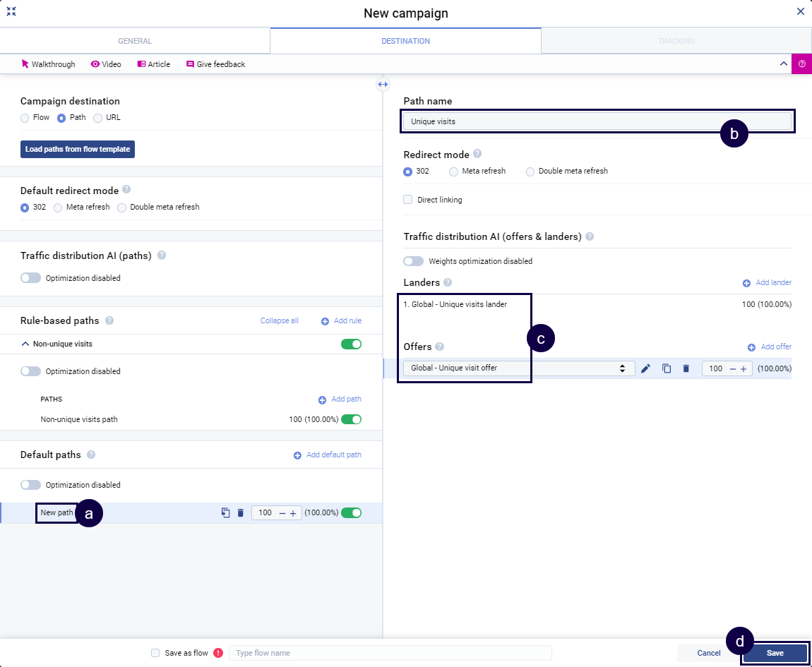This screenshot has width=812, height=667.
Task: Open the Global - Unique visit offer dropdown
Action: (x=518, y=368)
